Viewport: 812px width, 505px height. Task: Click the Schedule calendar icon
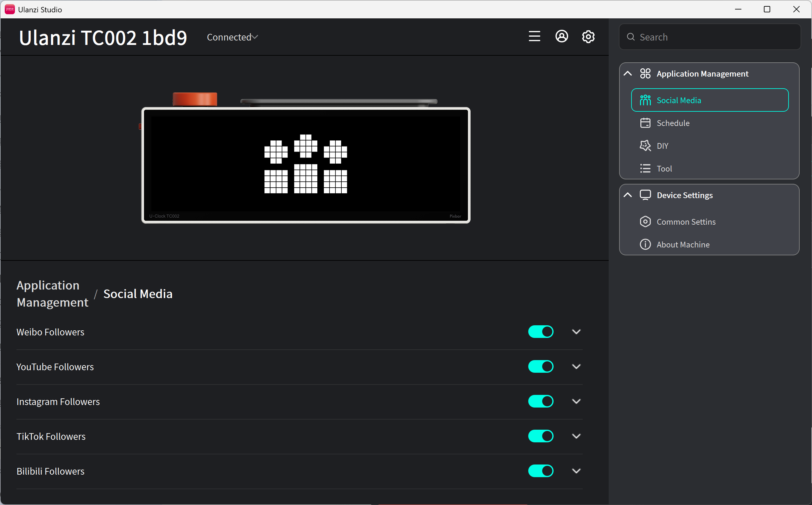coord(645,123)
